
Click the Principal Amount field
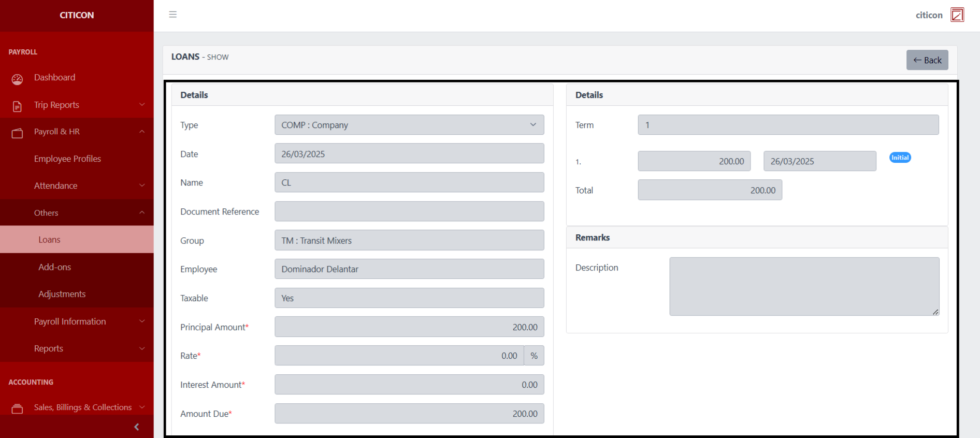[x=409, y=327]
